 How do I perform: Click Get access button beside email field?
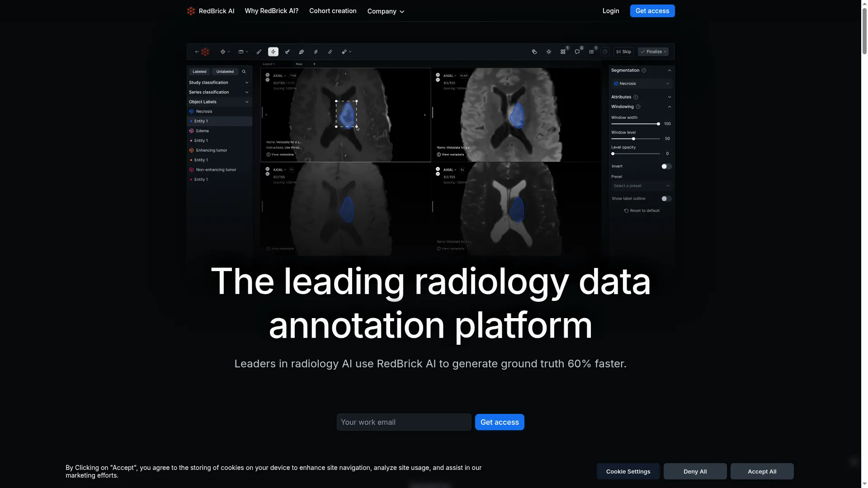[x=500, y=422]
